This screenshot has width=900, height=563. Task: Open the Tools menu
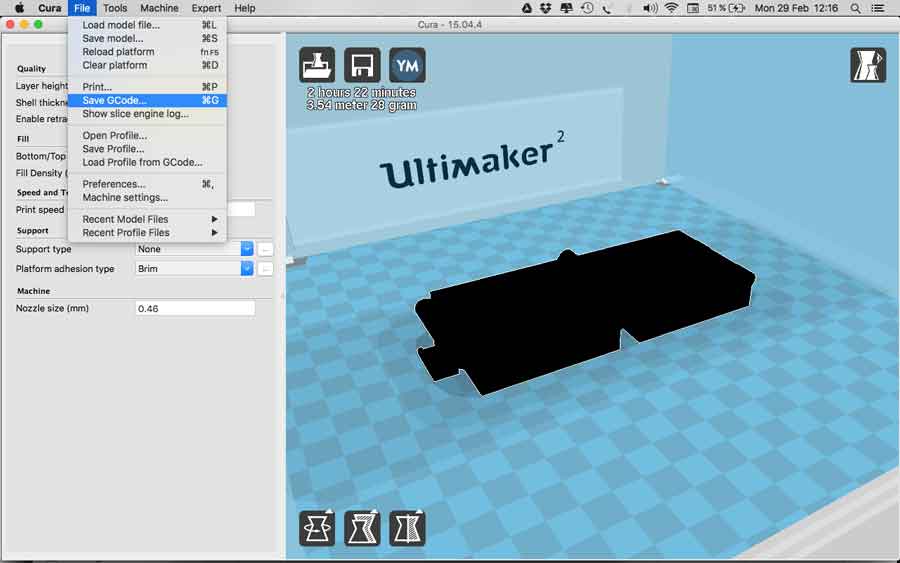(115, 8)
